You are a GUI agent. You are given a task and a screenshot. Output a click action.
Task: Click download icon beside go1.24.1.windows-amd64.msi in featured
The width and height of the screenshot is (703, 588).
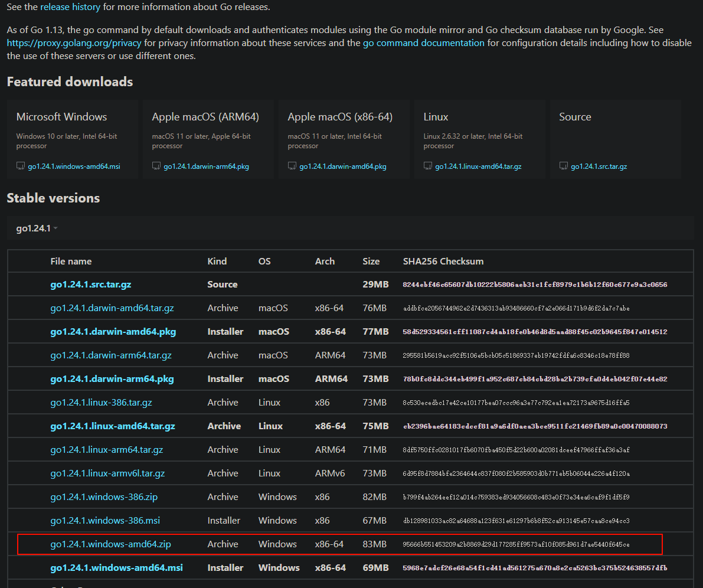pyautogui.click(x=21, y=166)
